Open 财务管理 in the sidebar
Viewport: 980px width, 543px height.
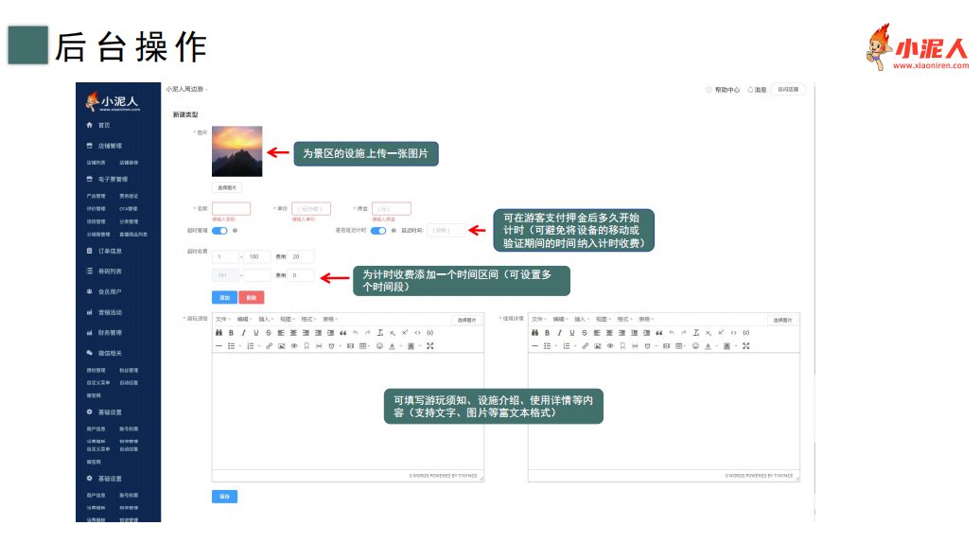[x=110, y=333]
